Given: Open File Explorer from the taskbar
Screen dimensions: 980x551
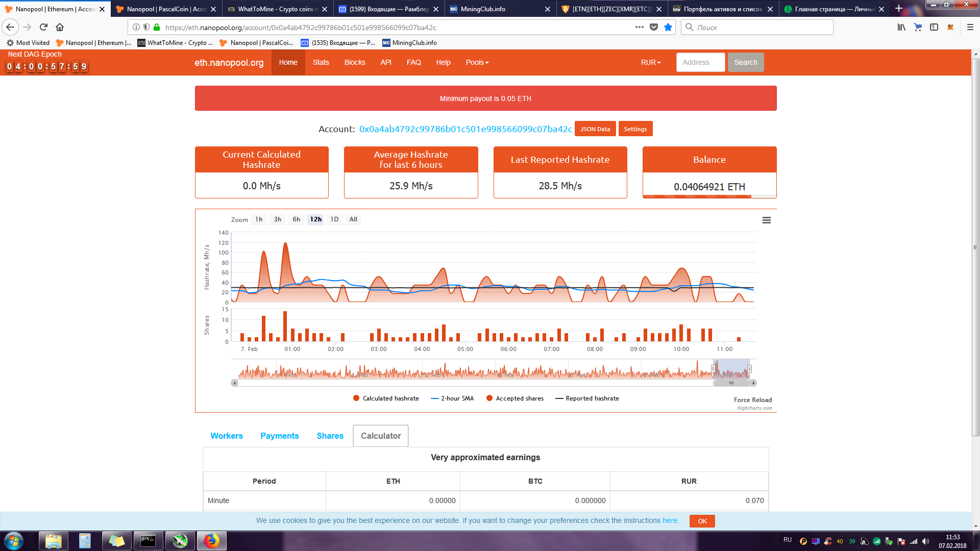Looking at the screenshot, I should pos(53,541).
